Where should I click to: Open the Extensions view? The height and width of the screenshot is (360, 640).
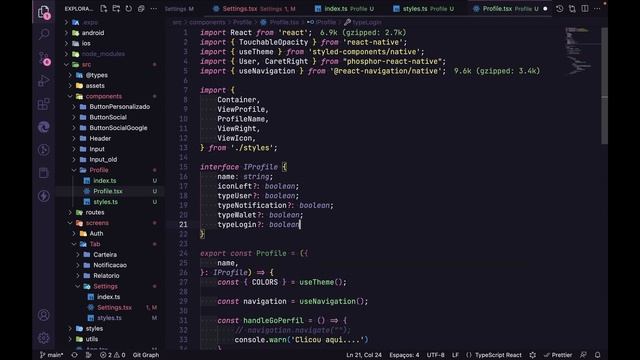44,104
